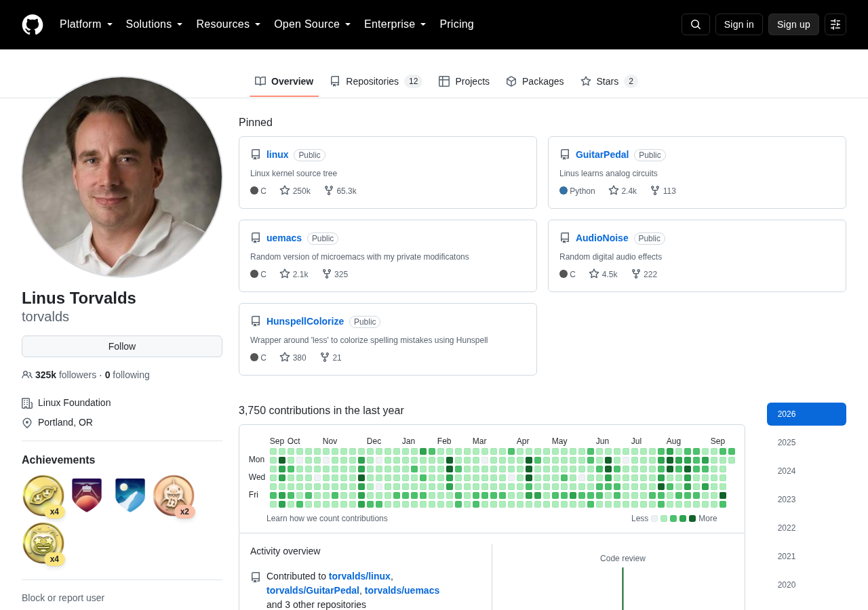Open the AudioNoise fork count 222
Viewport: 868px width, 610px height.
coord(644,274)
